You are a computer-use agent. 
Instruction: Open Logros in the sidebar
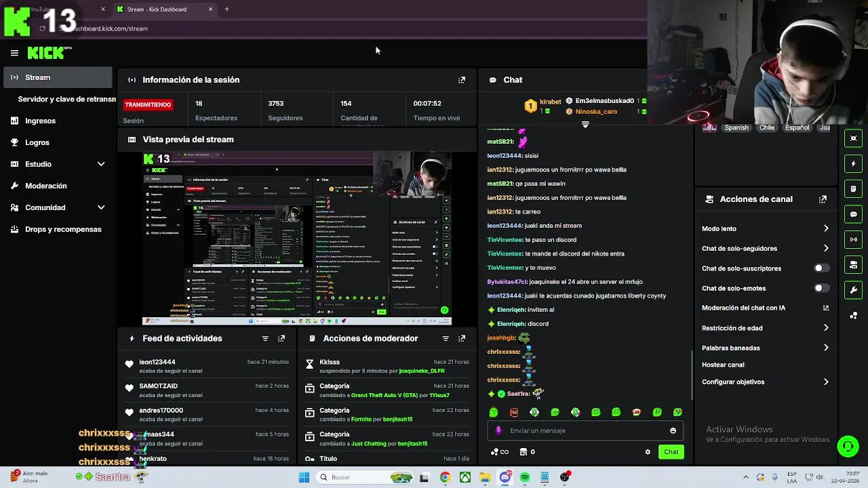coord(58,142)
